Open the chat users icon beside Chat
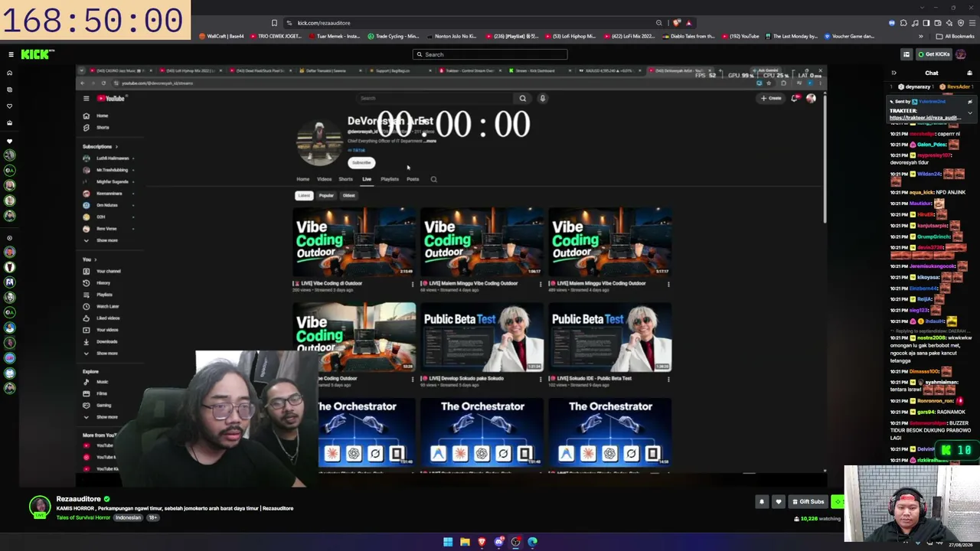The height and width of the screenshot is (551, 980). point(969,73)
